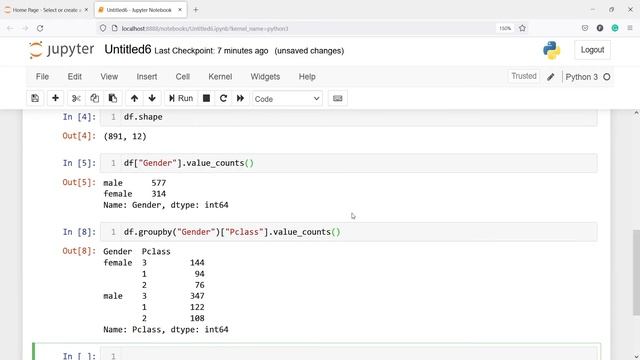Click the Jupyter logo
This screenshot has height=360, width=640.
coord(62,50)
